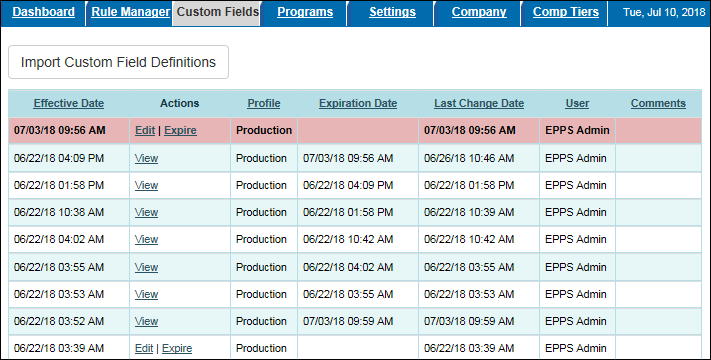Sort table by User column
Image resolution: width=711 pixels, height=360 pixels.
coord(577,103)
